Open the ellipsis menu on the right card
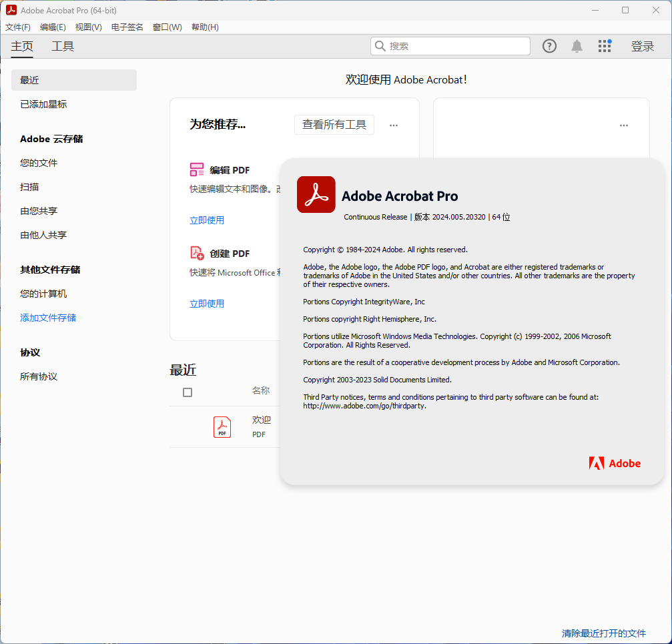This screenshot has height=644, width=672. click(x=623, y=125)
